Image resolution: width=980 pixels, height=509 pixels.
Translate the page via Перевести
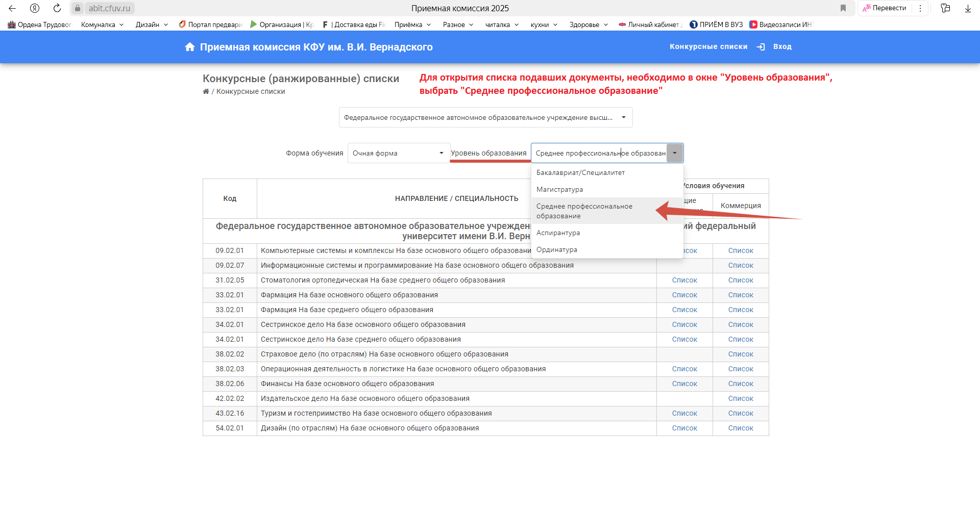tap(884, 8)
